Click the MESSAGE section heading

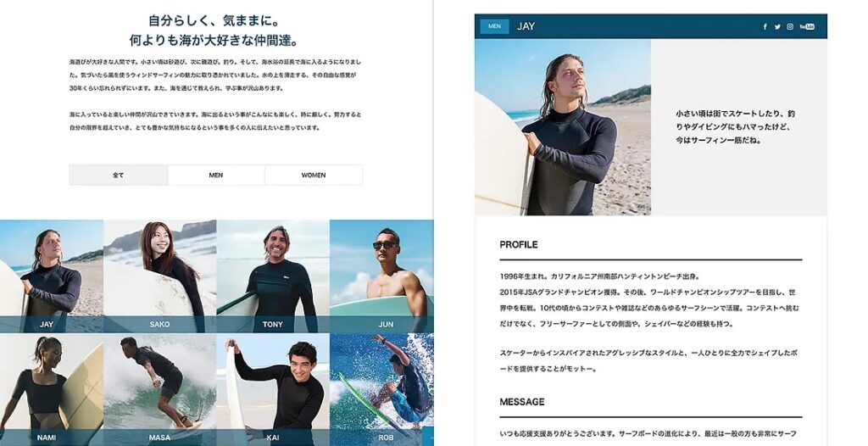tap(522, 402)
